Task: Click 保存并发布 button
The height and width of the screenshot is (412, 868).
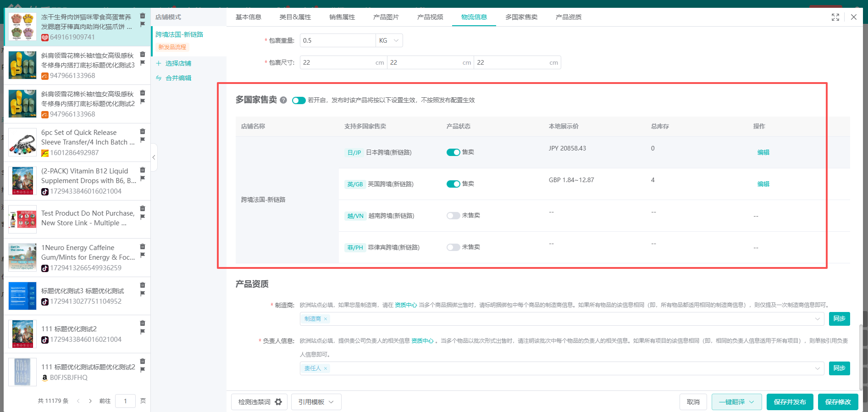Action: (x=790, y=402)
